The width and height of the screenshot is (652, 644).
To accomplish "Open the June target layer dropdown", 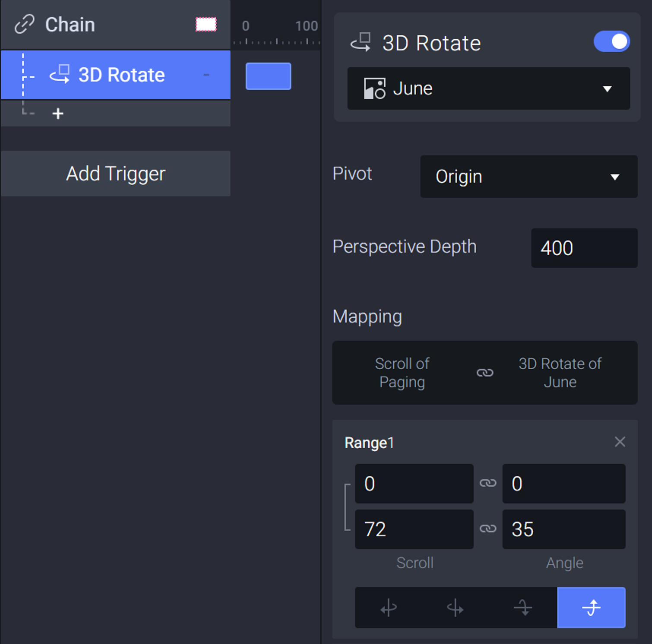I will coord(488,89).
